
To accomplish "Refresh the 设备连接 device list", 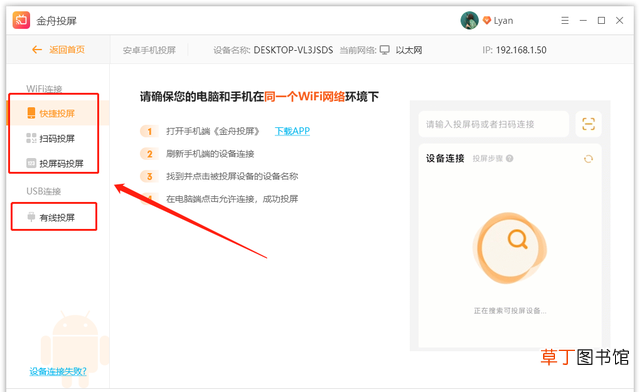I will (588, 159).
